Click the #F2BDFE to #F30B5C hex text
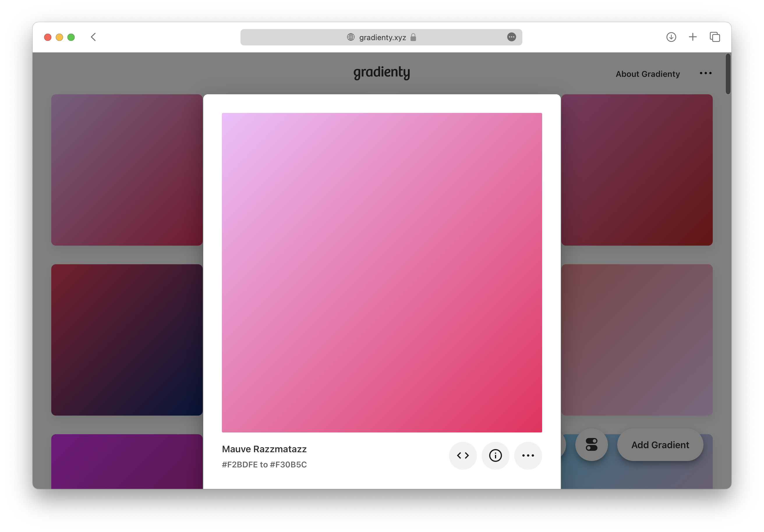The width and height of the screenshot is (764, 532). [264, 464]
